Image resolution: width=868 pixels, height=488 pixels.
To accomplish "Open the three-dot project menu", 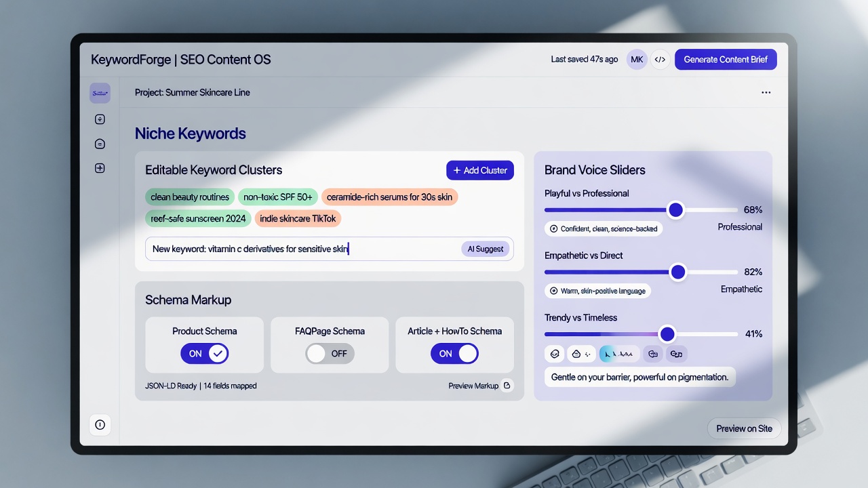I will 766,93.
